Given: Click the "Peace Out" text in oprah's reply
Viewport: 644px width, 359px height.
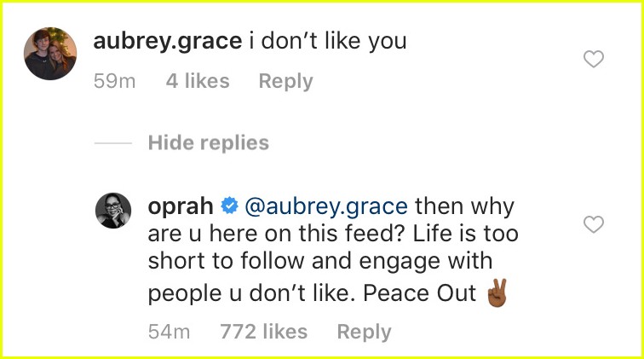Looking at the screenshot, I should pyautogui.click(x=419, y=293).
